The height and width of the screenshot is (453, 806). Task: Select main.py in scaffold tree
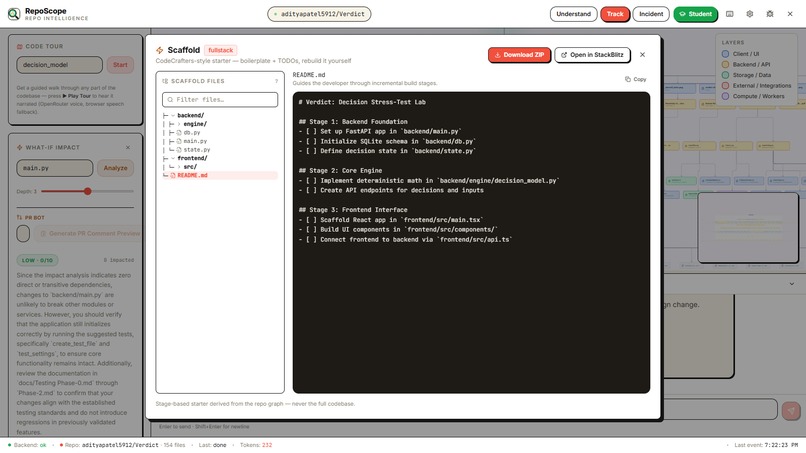(x=195, y=141)
